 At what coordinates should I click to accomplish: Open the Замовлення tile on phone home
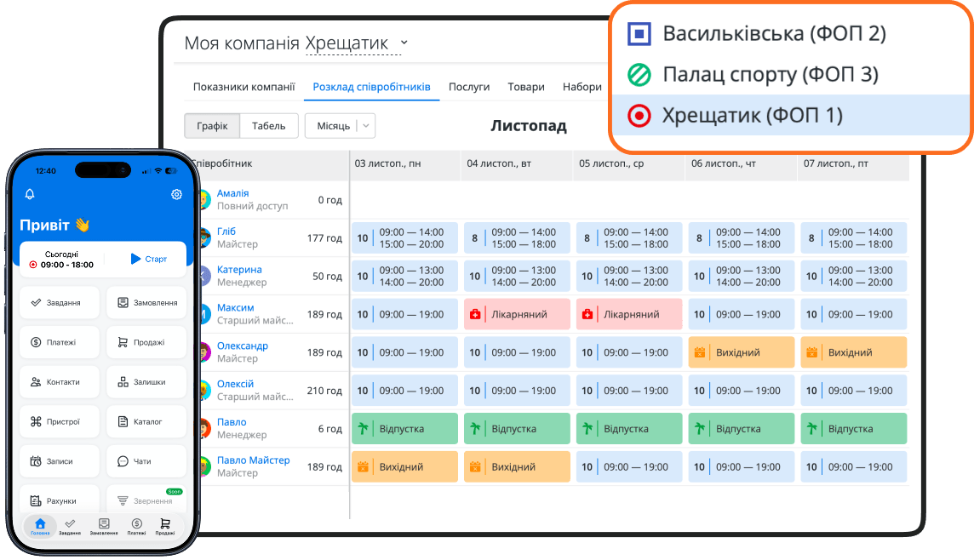tap(146, 302)
